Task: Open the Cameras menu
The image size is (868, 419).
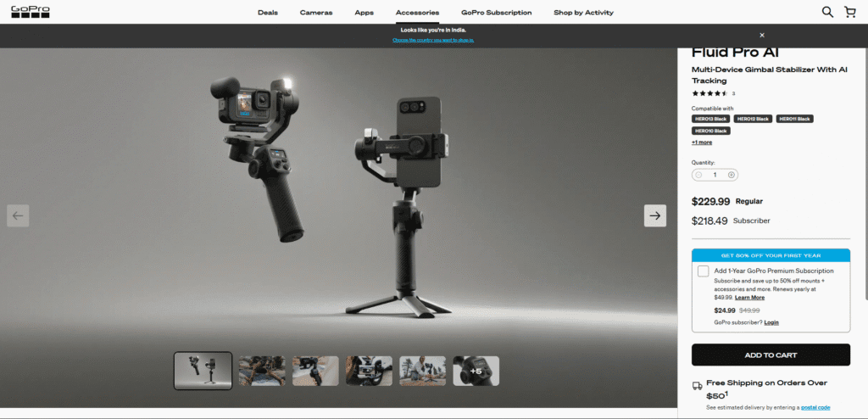Action: (x=316, y=13)
